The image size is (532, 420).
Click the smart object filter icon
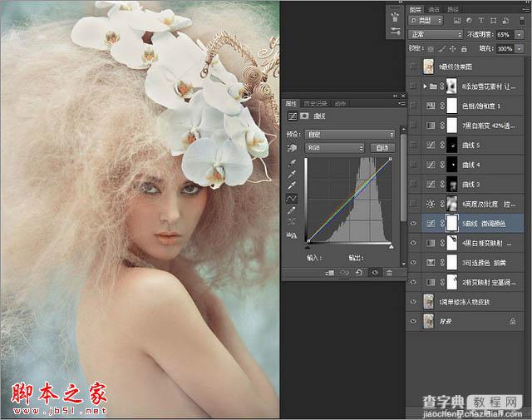pos(505,21)
